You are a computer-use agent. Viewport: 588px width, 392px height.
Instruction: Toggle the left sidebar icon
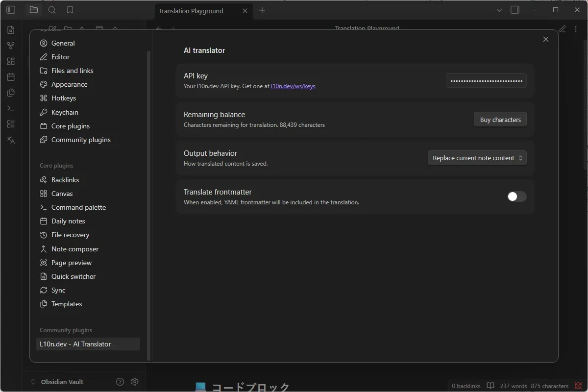(x=11, y=10)
